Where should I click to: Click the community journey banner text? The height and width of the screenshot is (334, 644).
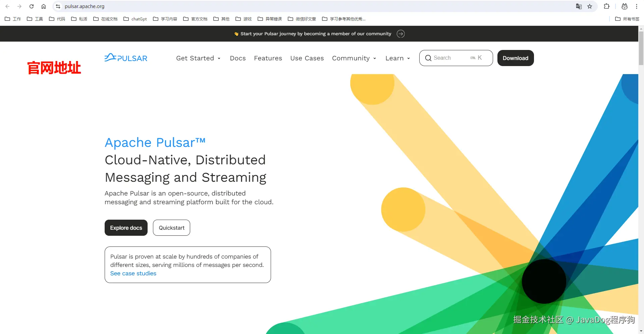pos(316,34)
